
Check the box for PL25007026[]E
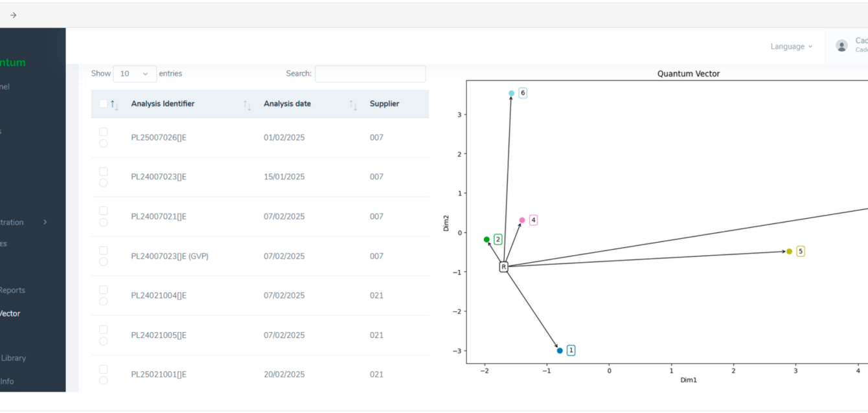[104, 132]
